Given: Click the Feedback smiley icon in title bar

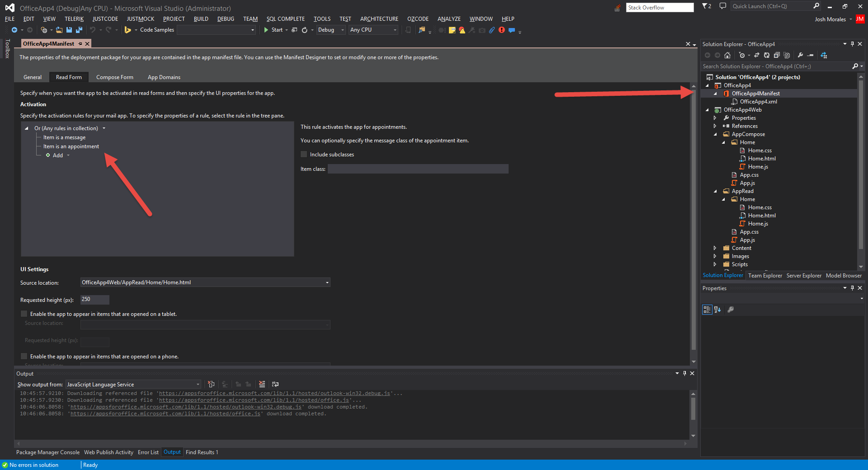Looking at the screenshot, I should tap(722, 6).
